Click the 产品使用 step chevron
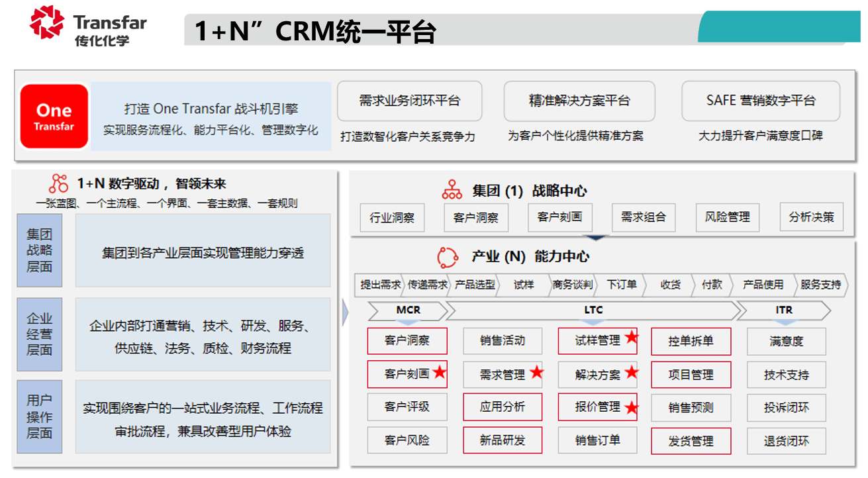 [763, 285]
